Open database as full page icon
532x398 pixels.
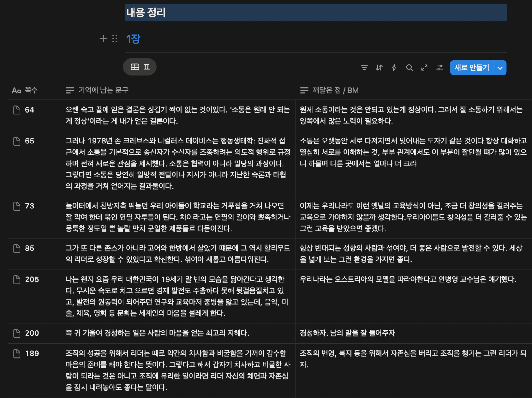click(424, 67)
